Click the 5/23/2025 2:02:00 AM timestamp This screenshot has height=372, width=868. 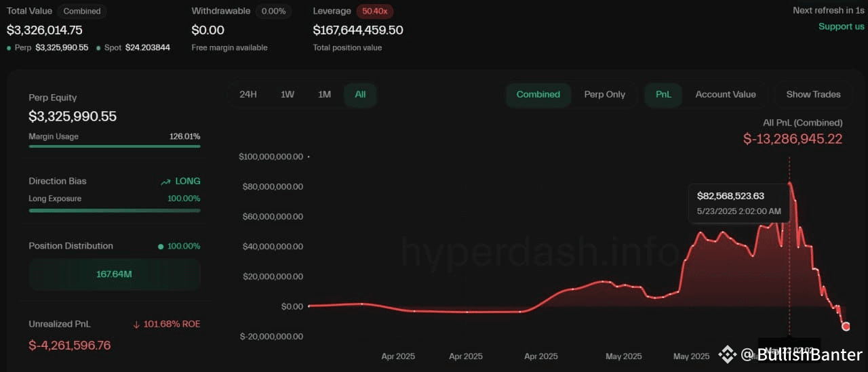(739, 211)
